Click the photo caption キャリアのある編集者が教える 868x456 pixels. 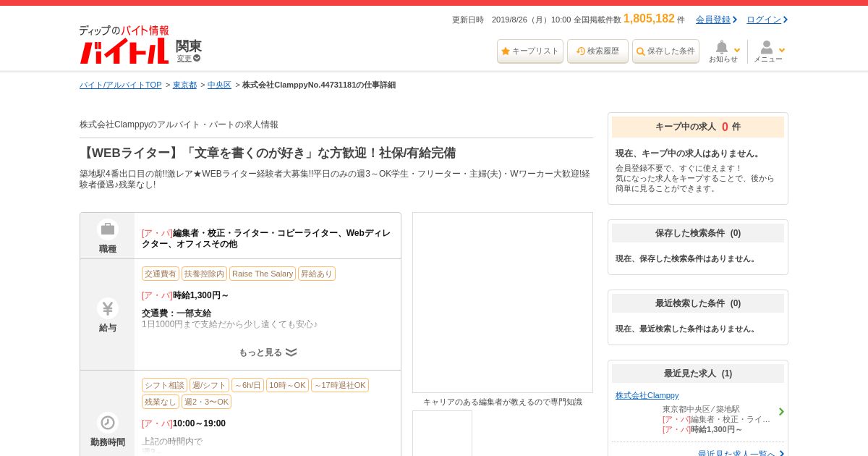503,402
